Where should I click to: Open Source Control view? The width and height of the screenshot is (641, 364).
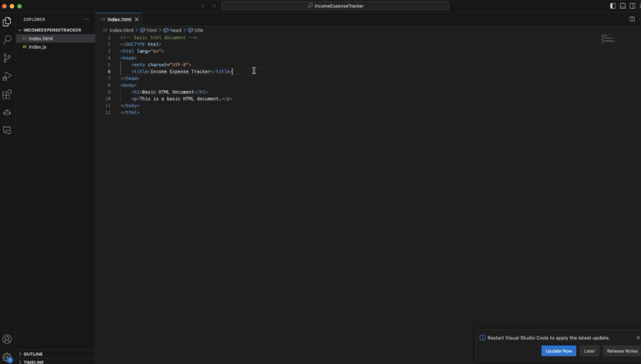pyautogui.click(x=7, y=58)
